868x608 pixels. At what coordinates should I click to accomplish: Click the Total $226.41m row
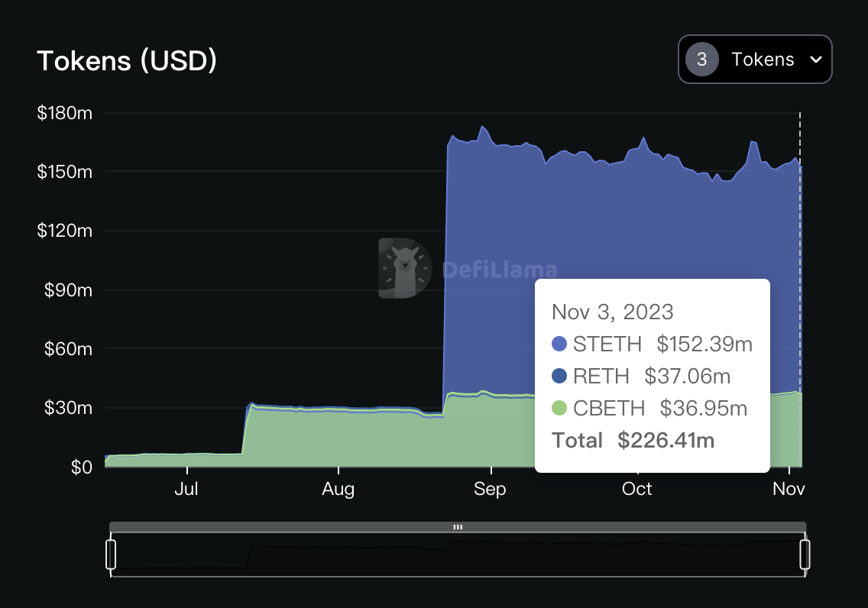pyautogui.click(x=633, y=440)
